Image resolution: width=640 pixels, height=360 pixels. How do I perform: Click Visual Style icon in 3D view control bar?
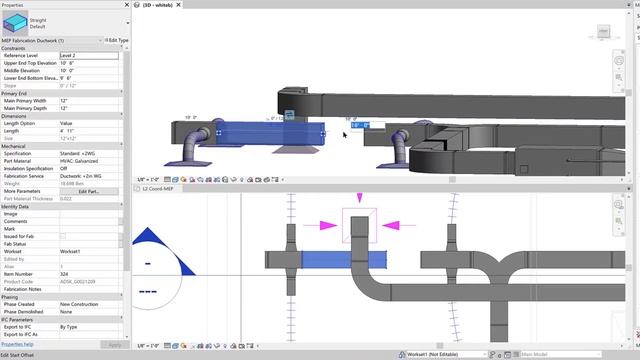click(176, 180)
